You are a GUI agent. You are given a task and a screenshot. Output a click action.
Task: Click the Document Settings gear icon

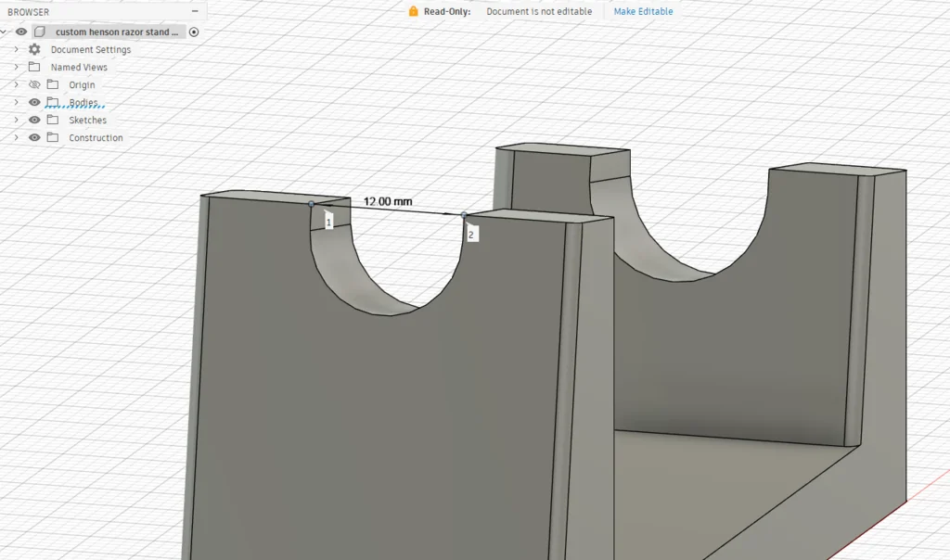click(34, 49)
